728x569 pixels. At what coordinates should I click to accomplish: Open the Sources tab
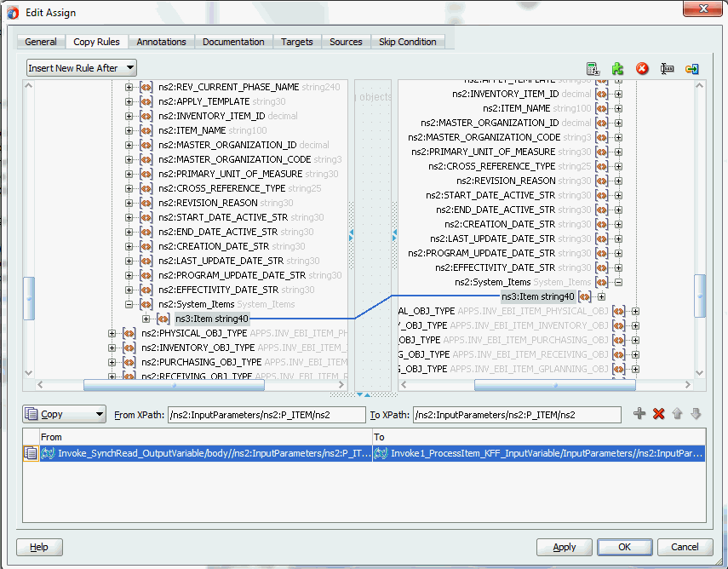[346, 42]
